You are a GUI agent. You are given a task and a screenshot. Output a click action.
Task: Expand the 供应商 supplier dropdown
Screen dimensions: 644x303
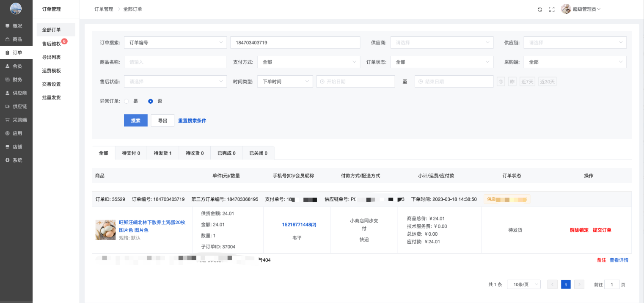tap(441, 43)
